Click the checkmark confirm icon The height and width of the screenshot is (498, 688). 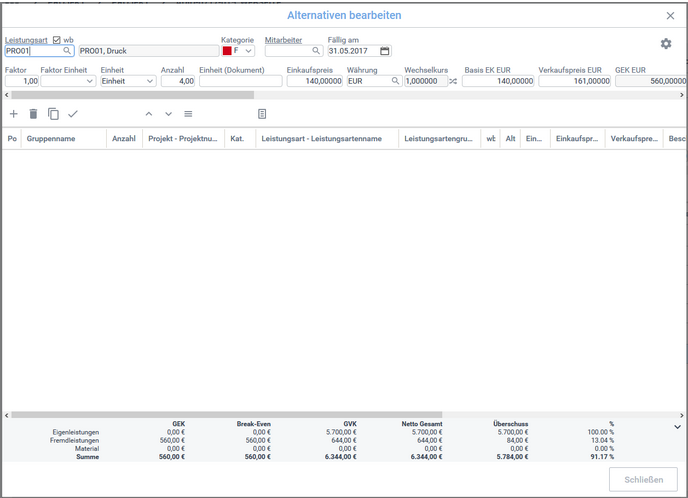(73, 114)
